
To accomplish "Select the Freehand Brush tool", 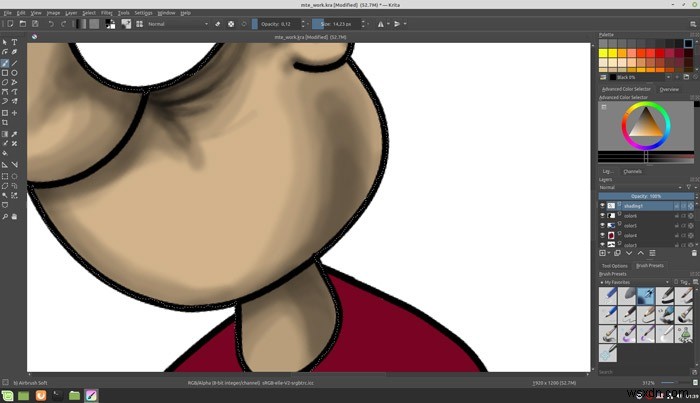I will [x=5, y=63].
